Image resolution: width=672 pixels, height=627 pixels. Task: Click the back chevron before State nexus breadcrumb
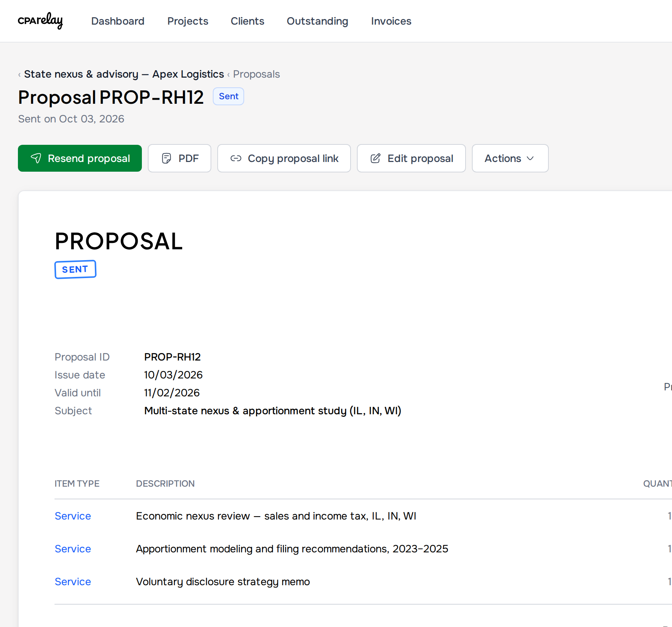click(x=19, y=75)
